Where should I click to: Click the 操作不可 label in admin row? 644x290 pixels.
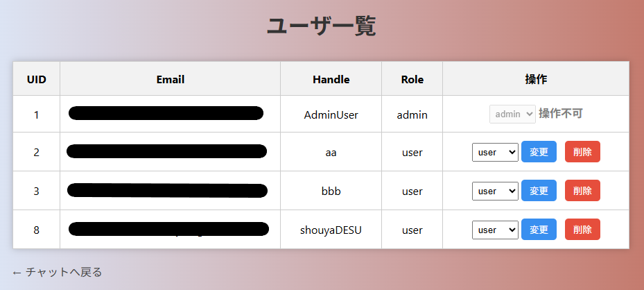[x=561, y=114]
